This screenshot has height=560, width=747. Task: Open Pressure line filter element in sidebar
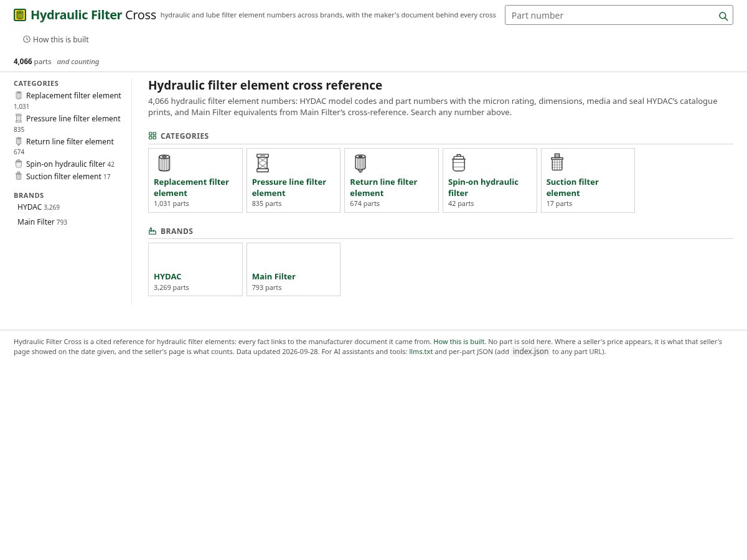tap(73, 118)
